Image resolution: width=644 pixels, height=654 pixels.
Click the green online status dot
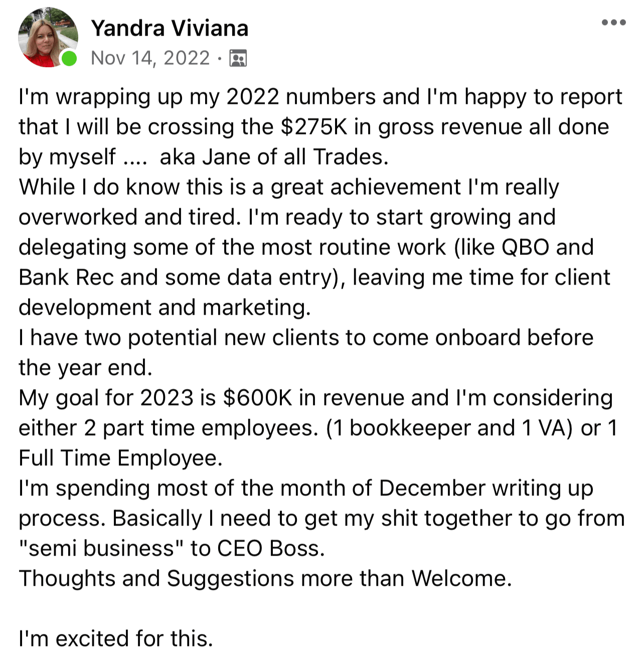(x=69, y=58)
